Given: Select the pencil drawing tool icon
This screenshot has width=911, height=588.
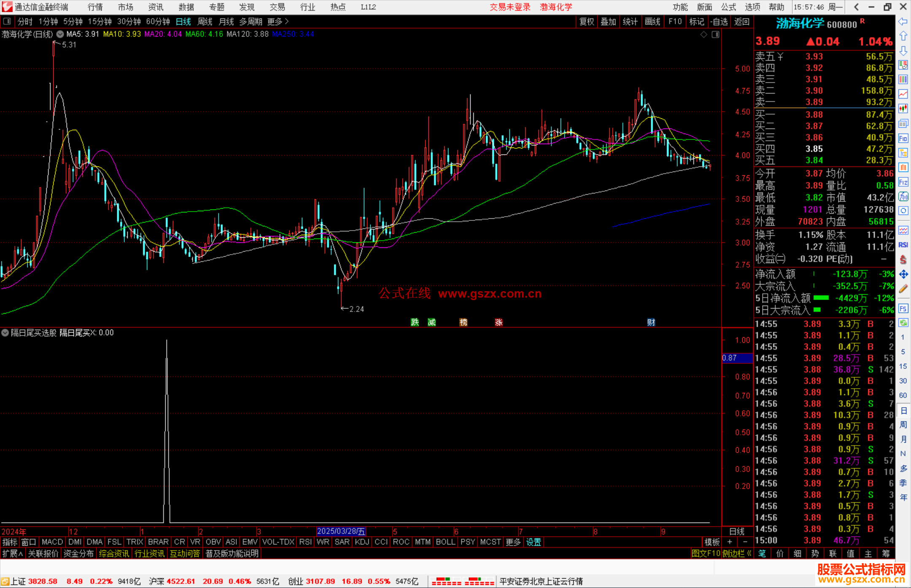Looking at the screenshot, I should click(x=903, y=289).
